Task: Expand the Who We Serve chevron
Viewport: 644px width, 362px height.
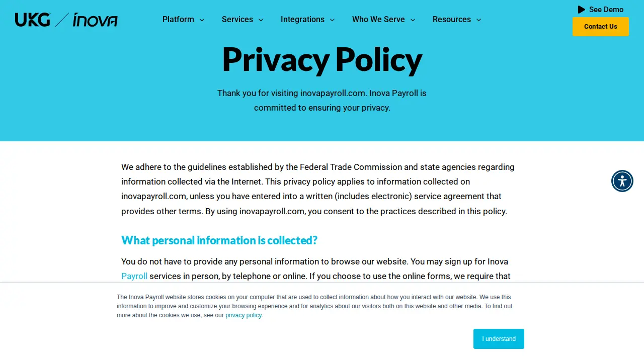Action: pos(413,20)
